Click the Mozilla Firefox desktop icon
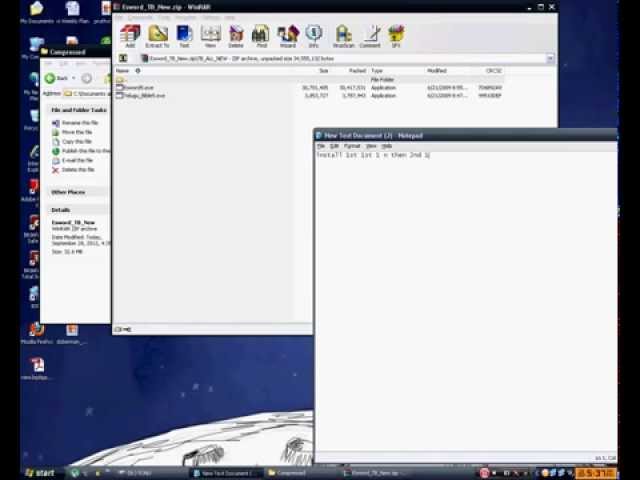This screenshot has height=480, width=640. point(37,333)
